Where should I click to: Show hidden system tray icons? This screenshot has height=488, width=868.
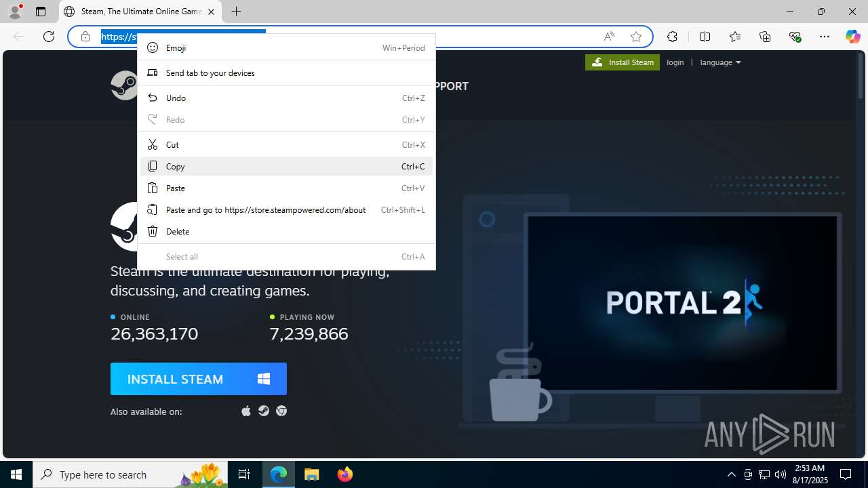tap(731, 474)
